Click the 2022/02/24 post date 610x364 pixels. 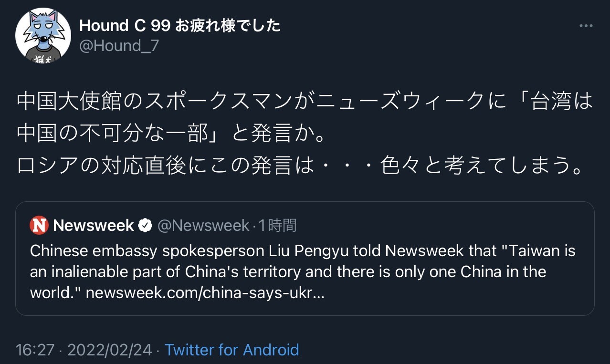(109, 350)
